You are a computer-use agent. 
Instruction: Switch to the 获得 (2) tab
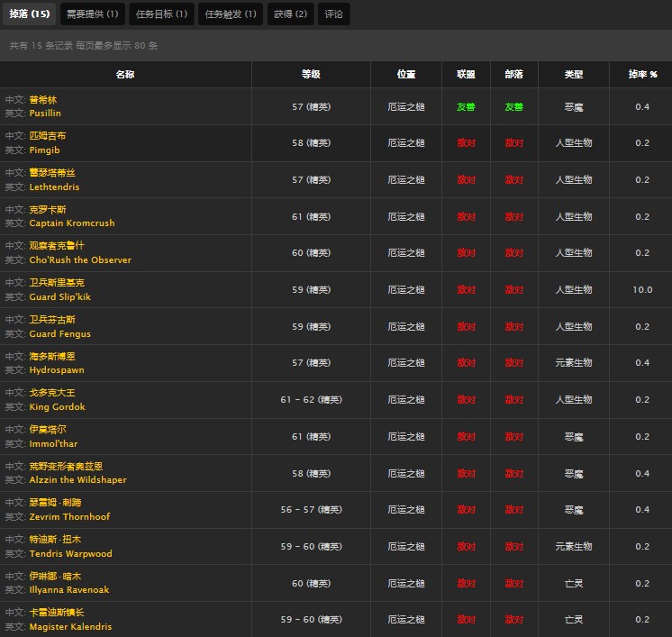click(x=290, y=14)
